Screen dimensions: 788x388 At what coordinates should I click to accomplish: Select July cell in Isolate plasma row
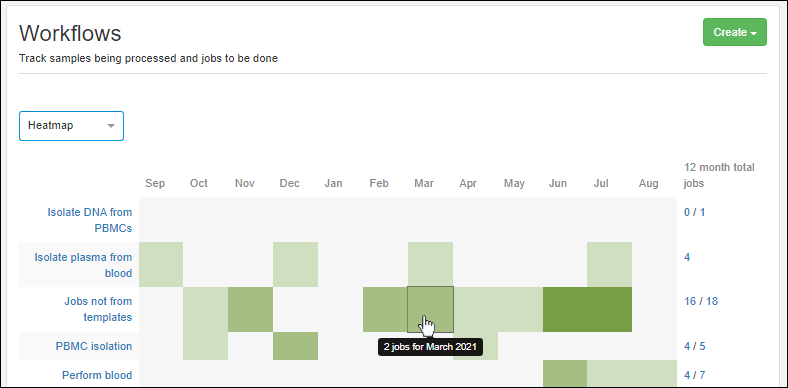pos(610,264)
